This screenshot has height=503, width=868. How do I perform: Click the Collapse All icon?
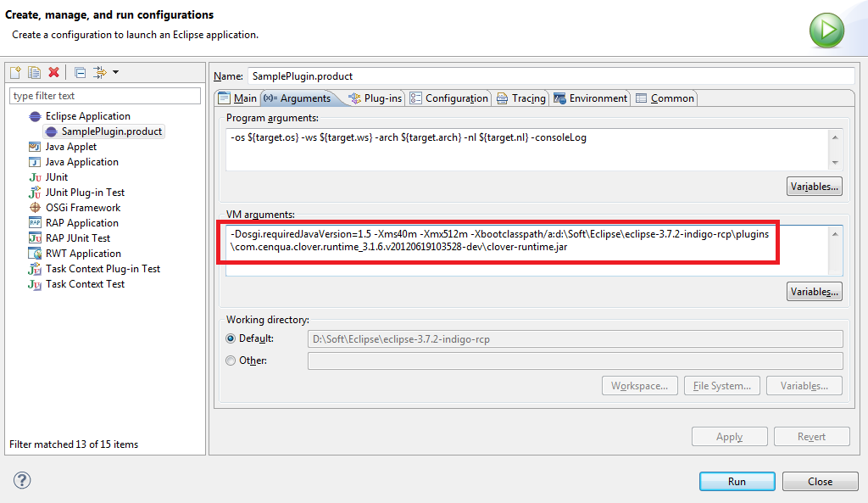pyautogui.click(x=80, y=73)
